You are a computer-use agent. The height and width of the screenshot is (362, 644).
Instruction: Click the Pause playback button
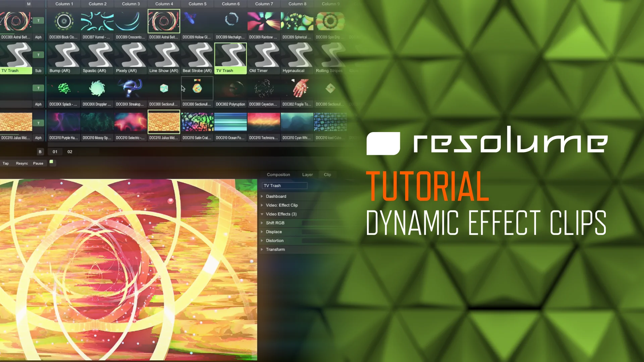pyautogui.click(x=38, y=163)
